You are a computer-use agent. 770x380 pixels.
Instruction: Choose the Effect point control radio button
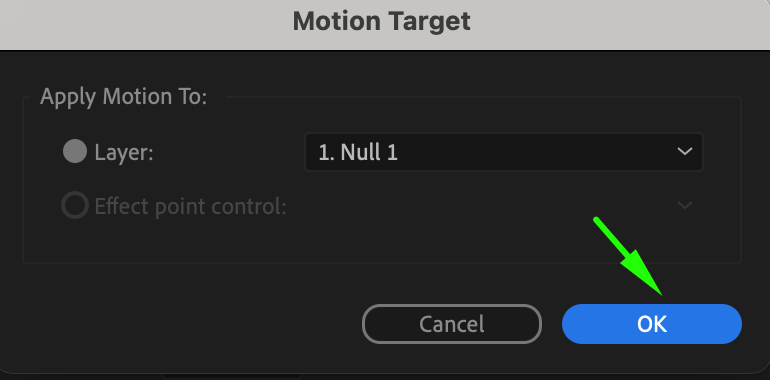(75, 205)
